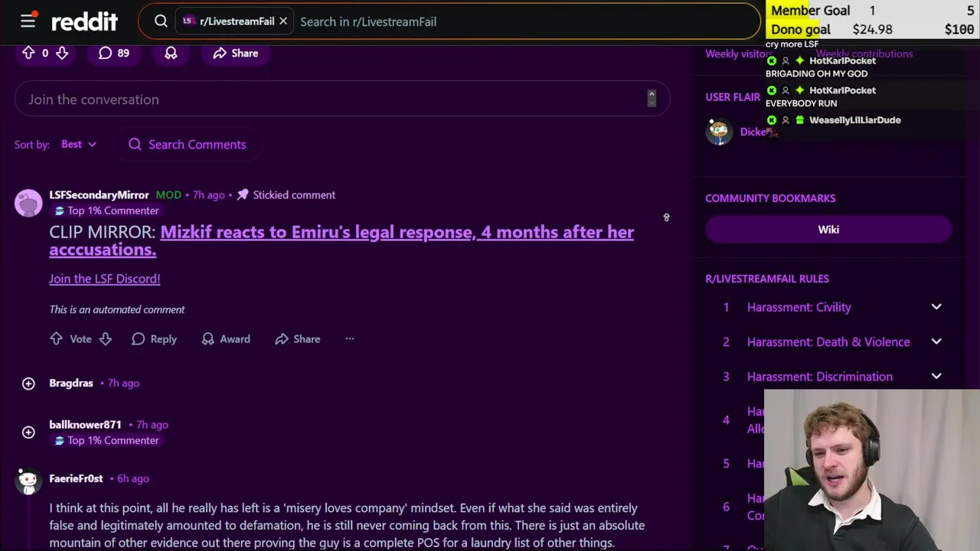Screen dimensions: 980x551
Task: Open Join the LSF Discord link
Action: 105,279
